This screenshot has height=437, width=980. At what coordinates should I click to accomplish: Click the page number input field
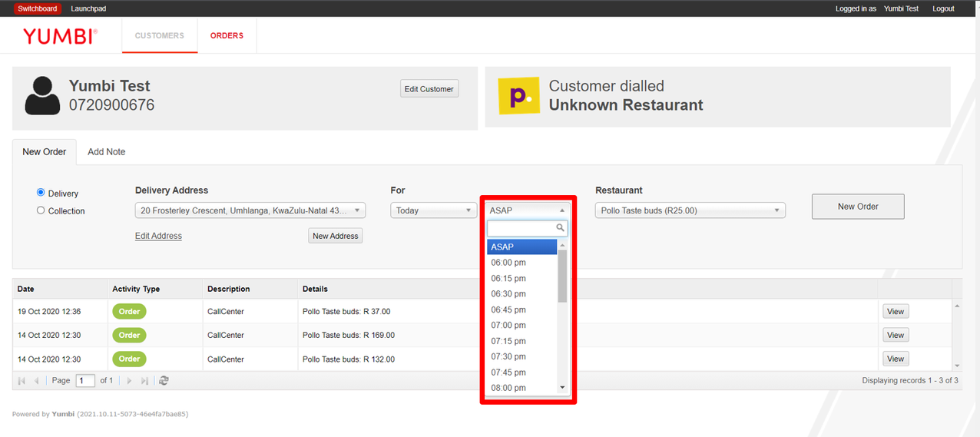(85, 381)
